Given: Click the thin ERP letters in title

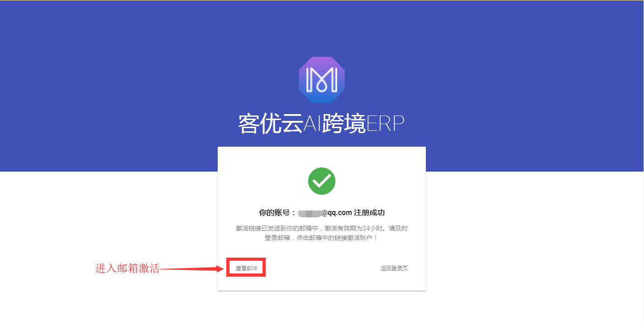Looking at the screenshot, I should [385, 124].
